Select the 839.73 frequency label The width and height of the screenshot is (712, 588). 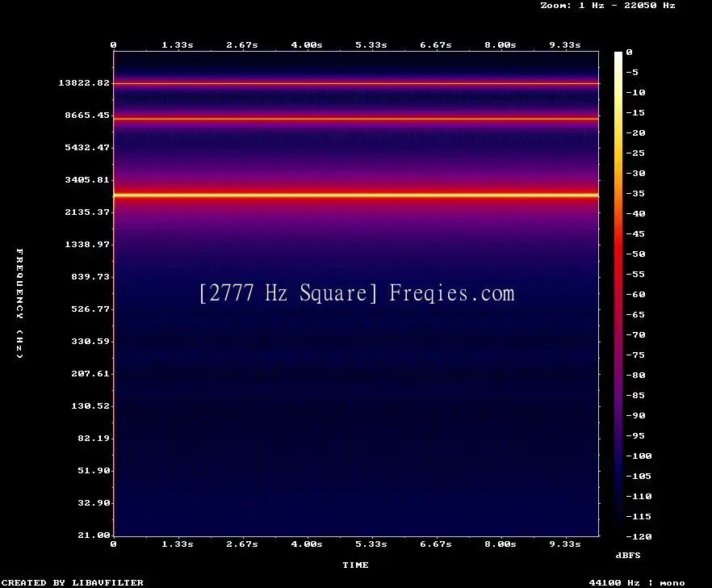(90, 276)
